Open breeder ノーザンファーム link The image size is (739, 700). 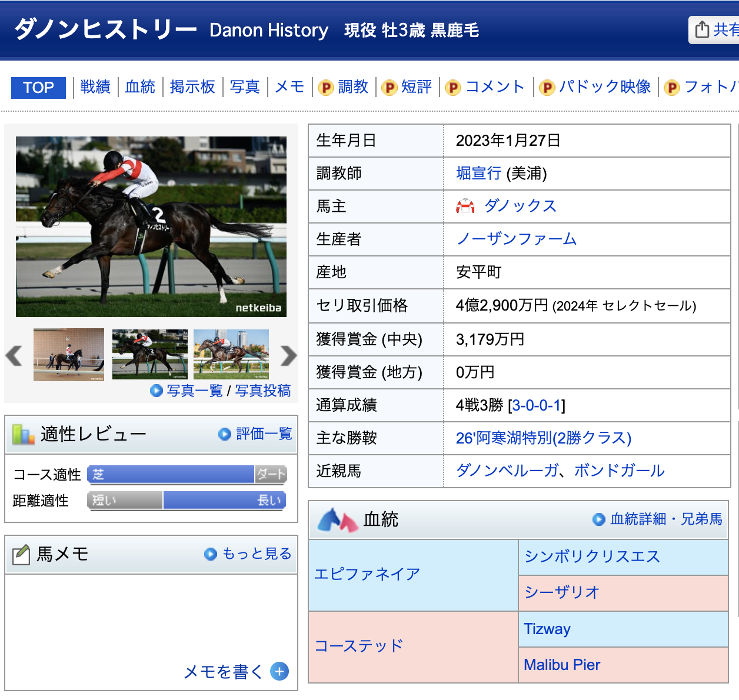(x=517, y=239)
